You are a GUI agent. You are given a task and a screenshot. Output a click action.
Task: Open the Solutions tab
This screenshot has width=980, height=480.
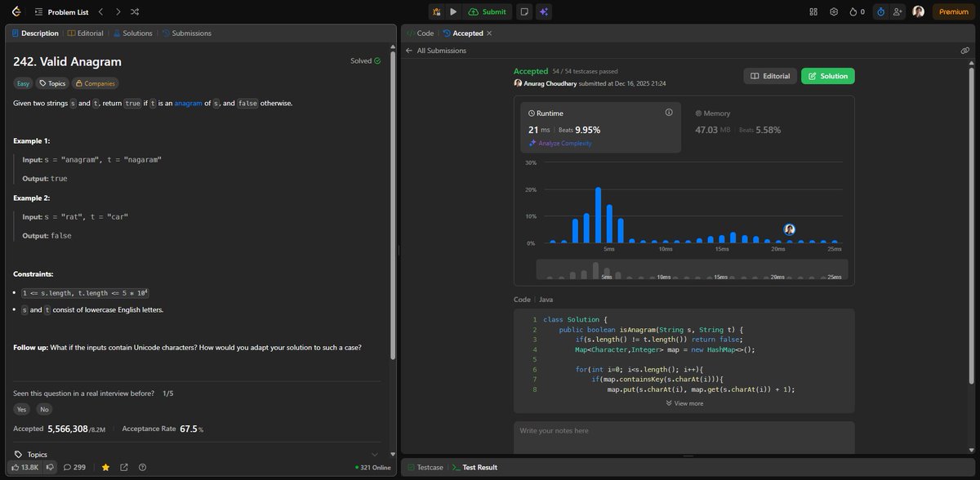point(132,33)
